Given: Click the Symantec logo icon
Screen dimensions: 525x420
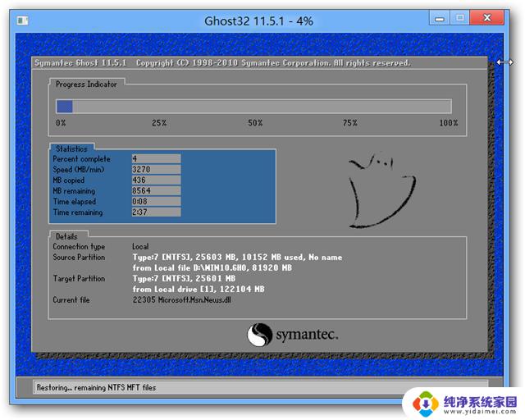Looking at the screenshot, I should [259, 335].
